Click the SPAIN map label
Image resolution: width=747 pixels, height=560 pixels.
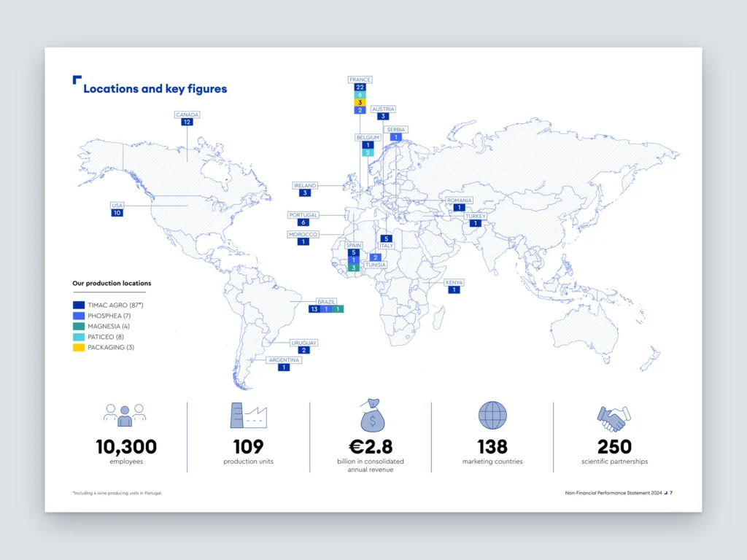[354, 245]
